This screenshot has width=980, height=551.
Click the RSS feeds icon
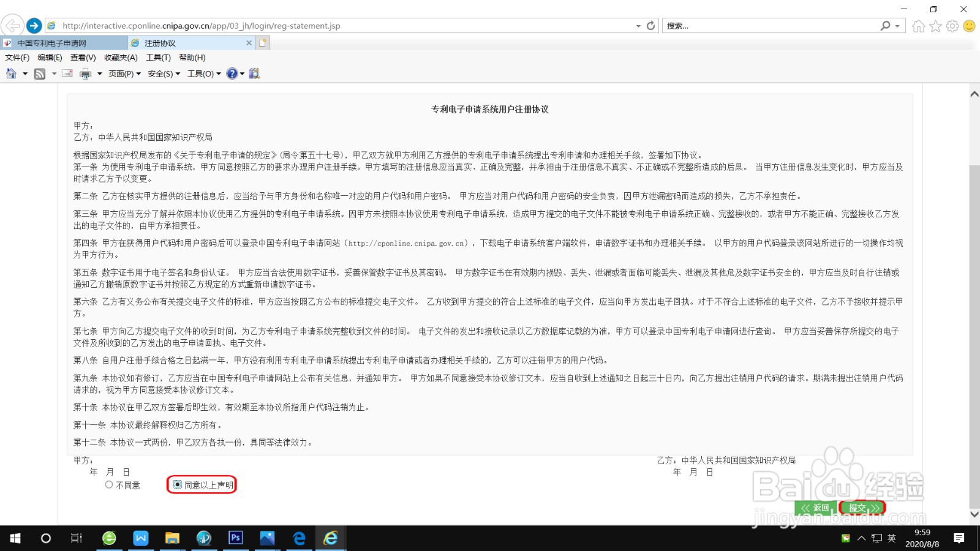point(39,73)
